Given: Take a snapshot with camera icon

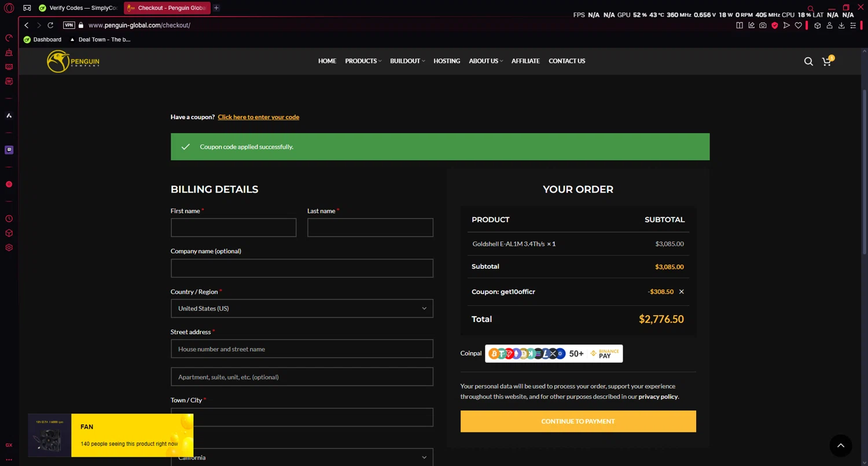Looking at the screenshot, I should point(763,25).
